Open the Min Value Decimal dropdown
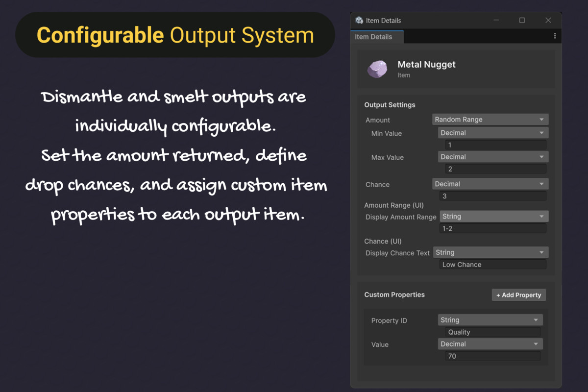The height and width of the screenshot is (392, 588). point(492,132)
